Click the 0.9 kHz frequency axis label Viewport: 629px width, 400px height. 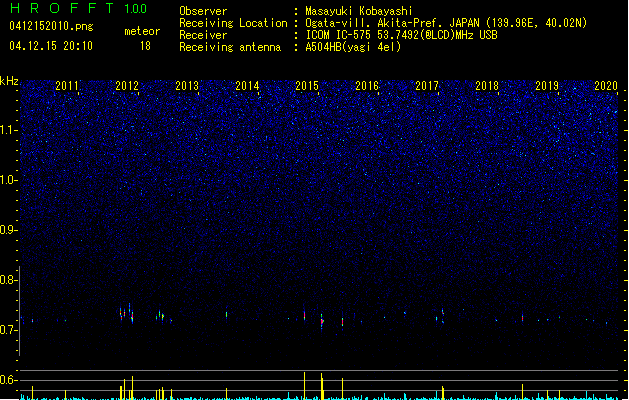click(8, 230)
